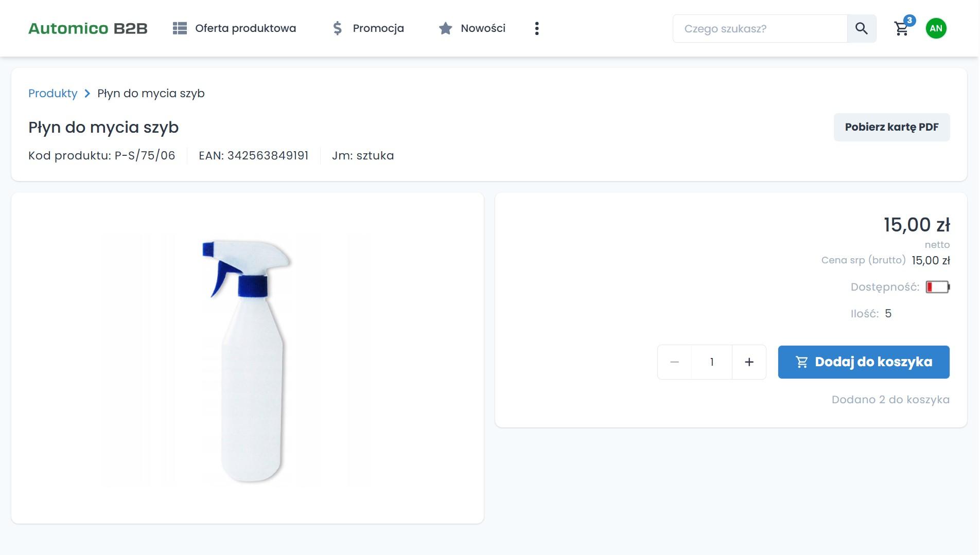Screen dimensions: 980x555
Task: Open the three-dot more menu
Action: point(537,28)
